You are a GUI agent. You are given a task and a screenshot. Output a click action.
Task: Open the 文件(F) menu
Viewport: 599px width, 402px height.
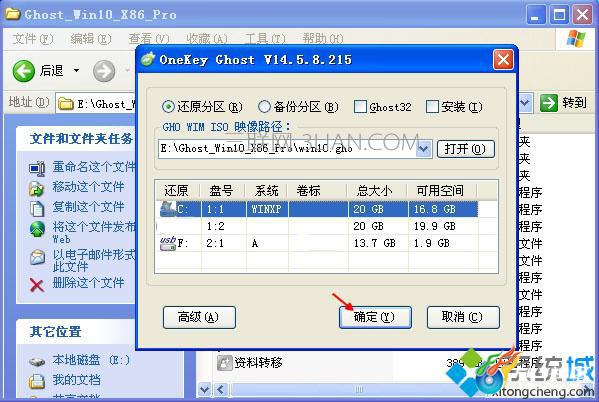click(33, 39)
